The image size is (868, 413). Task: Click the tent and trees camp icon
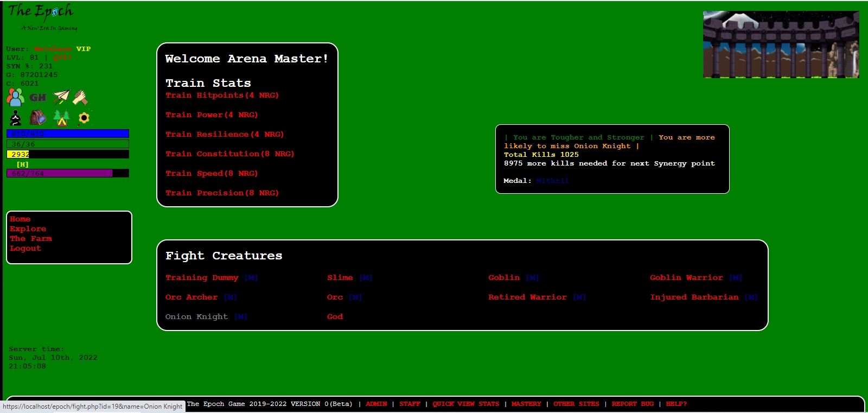(61, 118)
